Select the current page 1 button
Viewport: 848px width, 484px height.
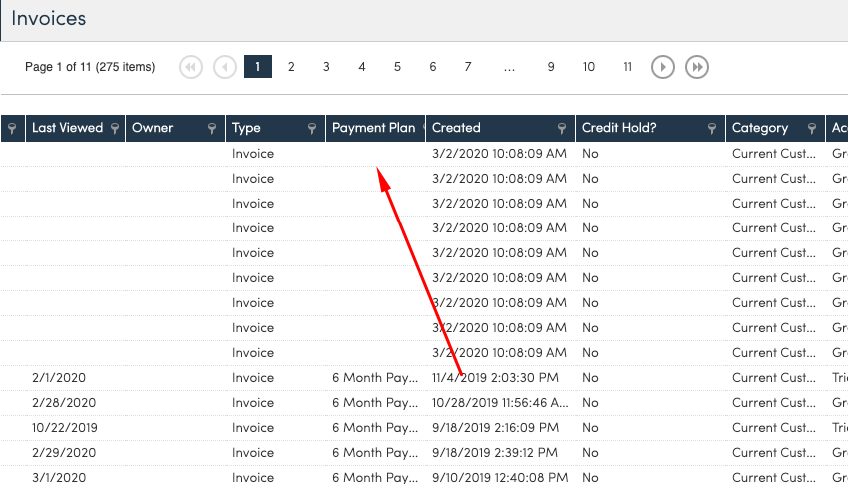257,67
